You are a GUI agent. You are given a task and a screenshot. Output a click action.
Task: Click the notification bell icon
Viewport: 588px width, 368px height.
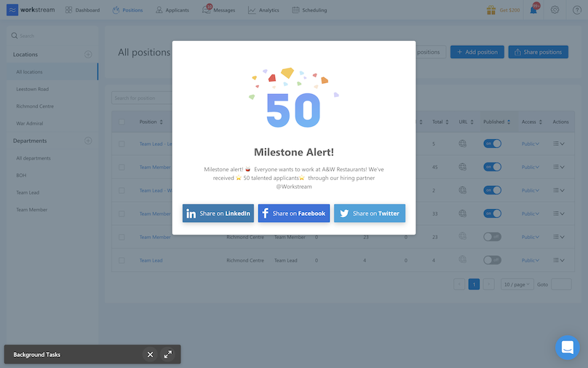tap(533, 10)
